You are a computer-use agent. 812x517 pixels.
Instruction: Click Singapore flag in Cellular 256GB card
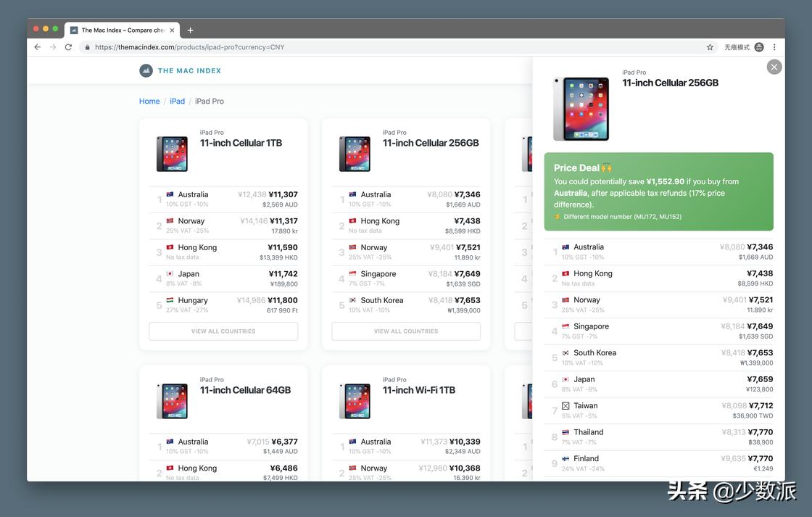pos(352,273)
